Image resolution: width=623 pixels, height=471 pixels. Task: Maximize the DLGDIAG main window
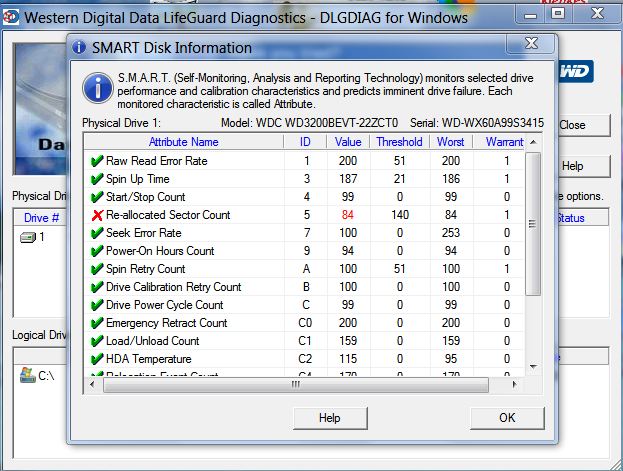557,14
